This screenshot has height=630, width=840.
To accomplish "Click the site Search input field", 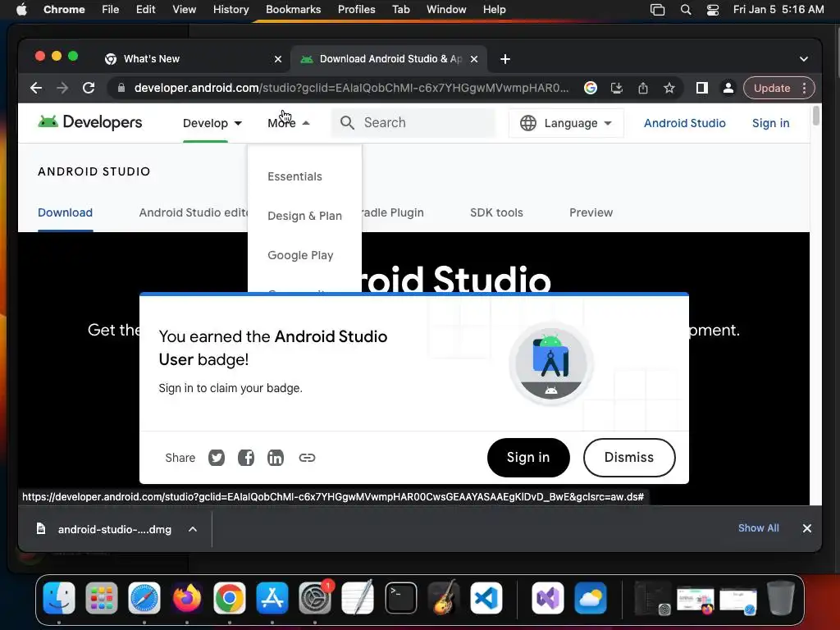I will click(x=413, y=123).
